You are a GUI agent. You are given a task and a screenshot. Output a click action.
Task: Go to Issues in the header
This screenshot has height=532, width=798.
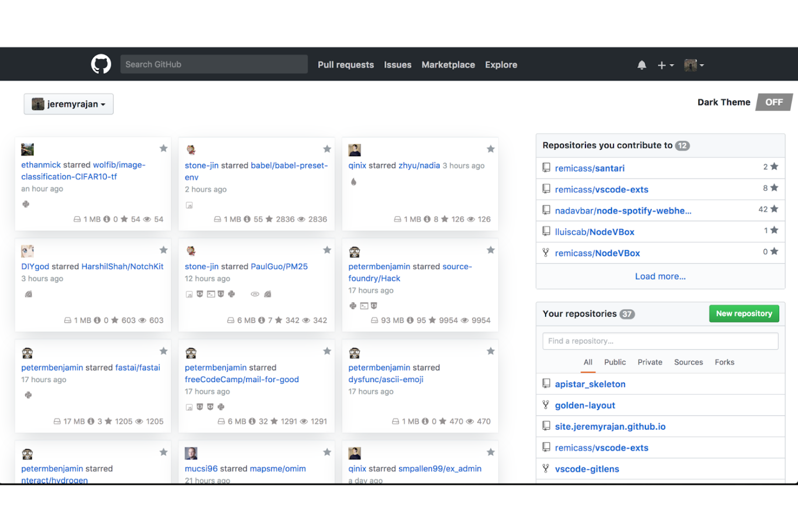tap(397, 65)
